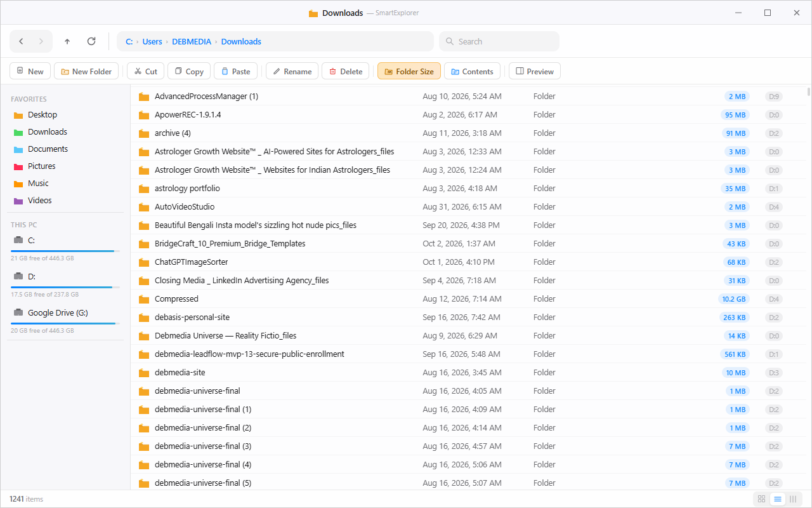The width and height of the screenshot is (812, 508).
Task: Select BridgeCraft_10_Premium_Bridge_Templates folder
Action: 470,244
